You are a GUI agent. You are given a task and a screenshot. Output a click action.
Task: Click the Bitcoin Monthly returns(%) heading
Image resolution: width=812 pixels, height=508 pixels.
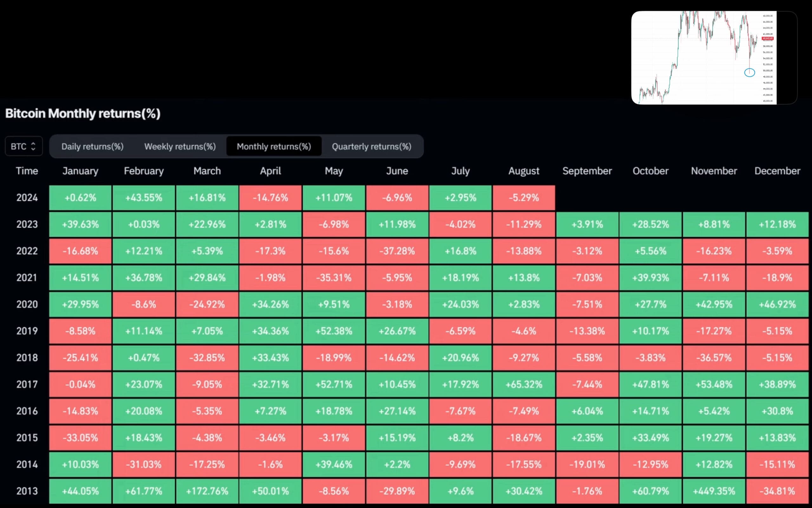pos(83,114)
